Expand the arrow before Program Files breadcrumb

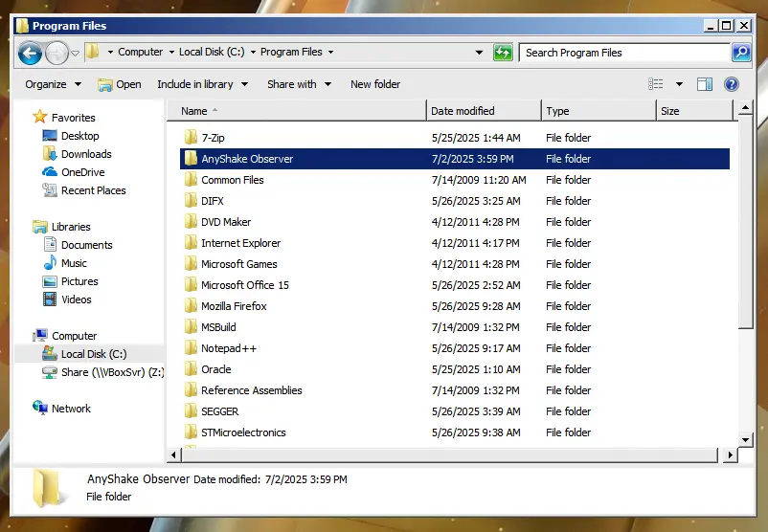(x=253, y=52)
